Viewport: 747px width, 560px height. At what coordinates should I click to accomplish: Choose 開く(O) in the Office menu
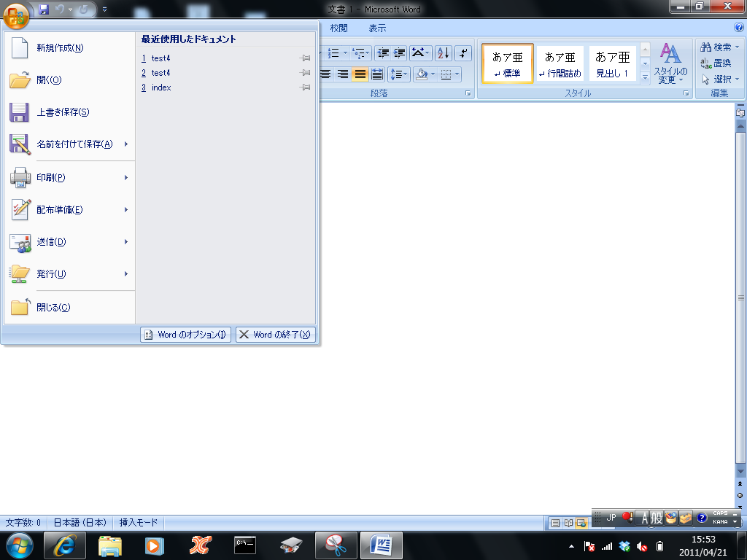[69, 79]
